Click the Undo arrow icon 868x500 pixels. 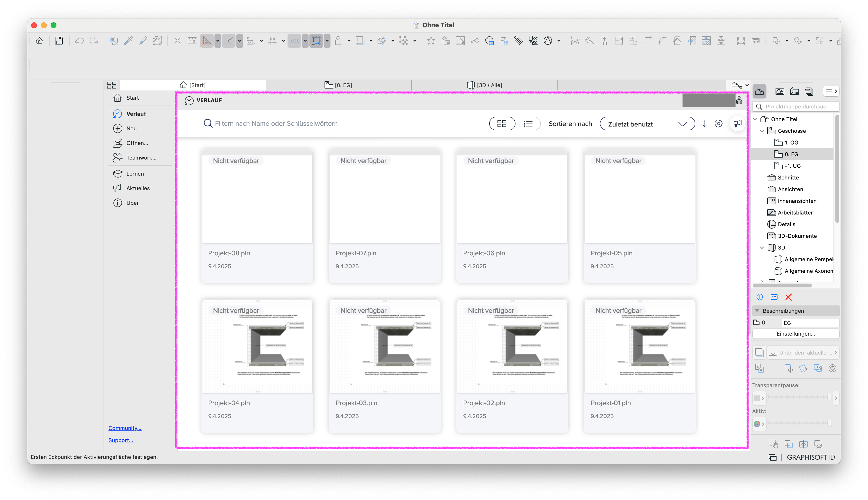tap(79, 41)
